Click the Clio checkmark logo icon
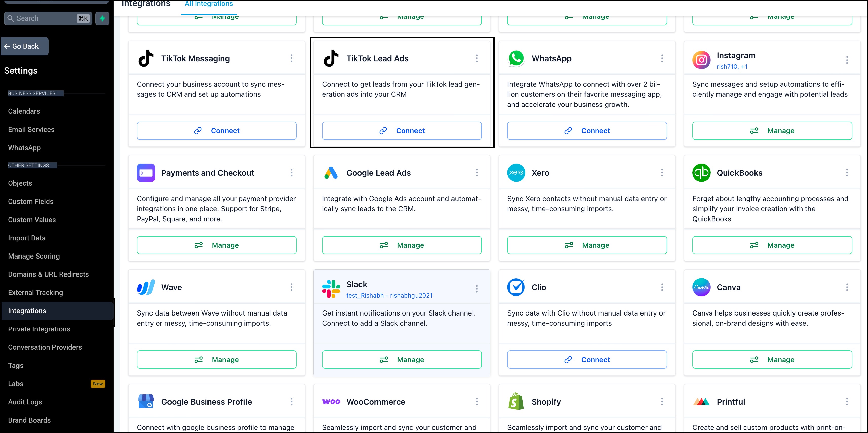 click(x=516, y=287)
